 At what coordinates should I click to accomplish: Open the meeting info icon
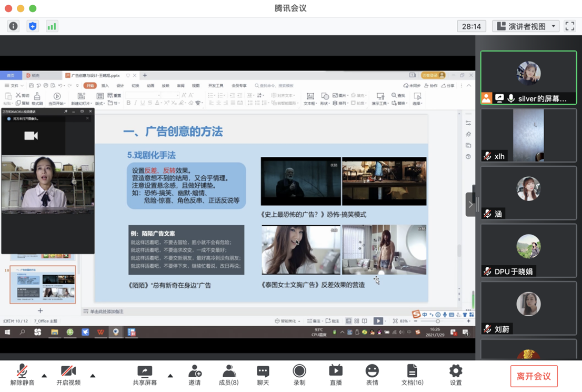[x=13, y=26]
